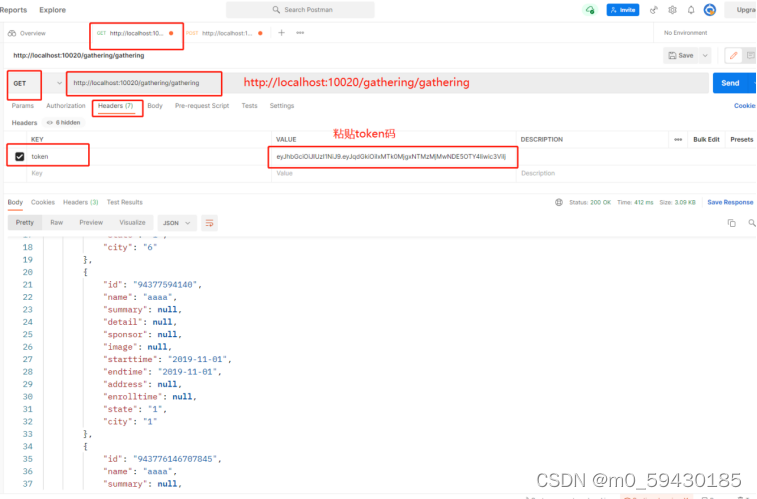The image size is (757, 499).
Task: Click Bulk Edit
Action: (x=706, y=139)
